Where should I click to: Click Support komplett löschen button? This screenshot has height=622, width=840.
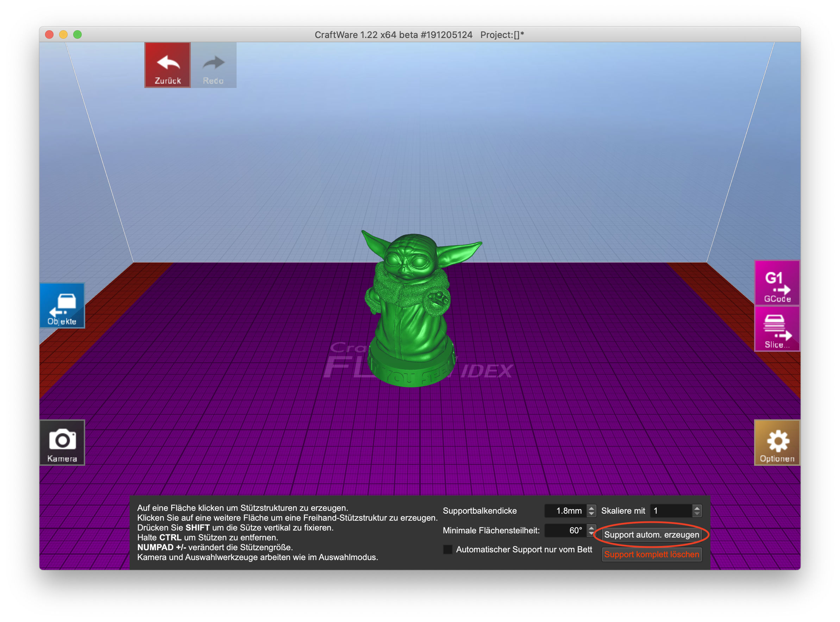coord(651,554)
